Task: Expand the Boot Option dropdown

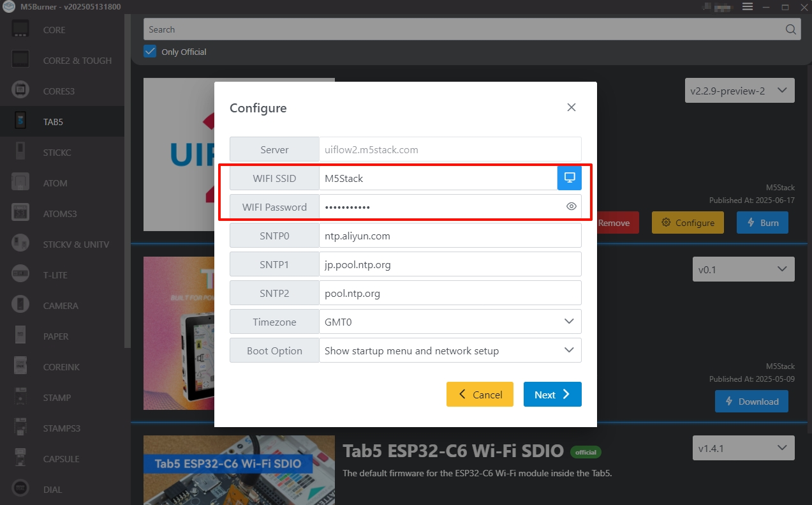Action: coord(450,350)
